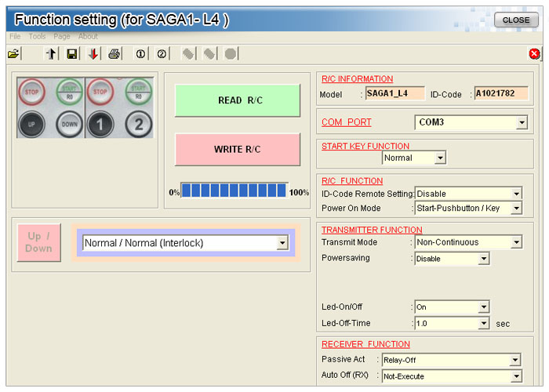Expand the COM PORT dropdown
The height and width of the screenshot is (392, 549).
coord(522,123)
